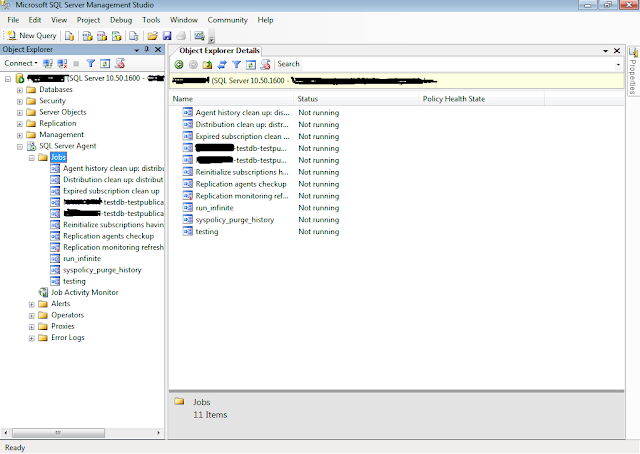Sort by the Status column header
The width and height of the screenshot is (640, 454).
[356, 99]
